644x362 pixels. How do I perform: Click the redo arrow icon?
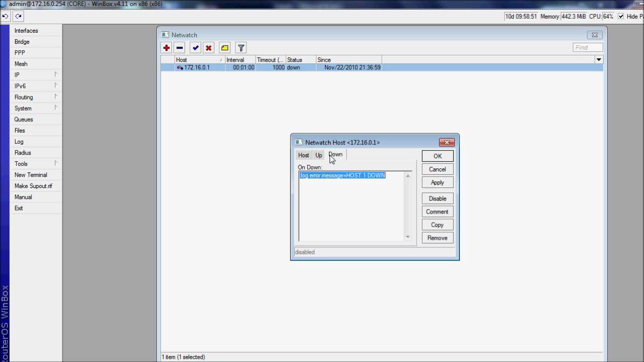(18, 16)
